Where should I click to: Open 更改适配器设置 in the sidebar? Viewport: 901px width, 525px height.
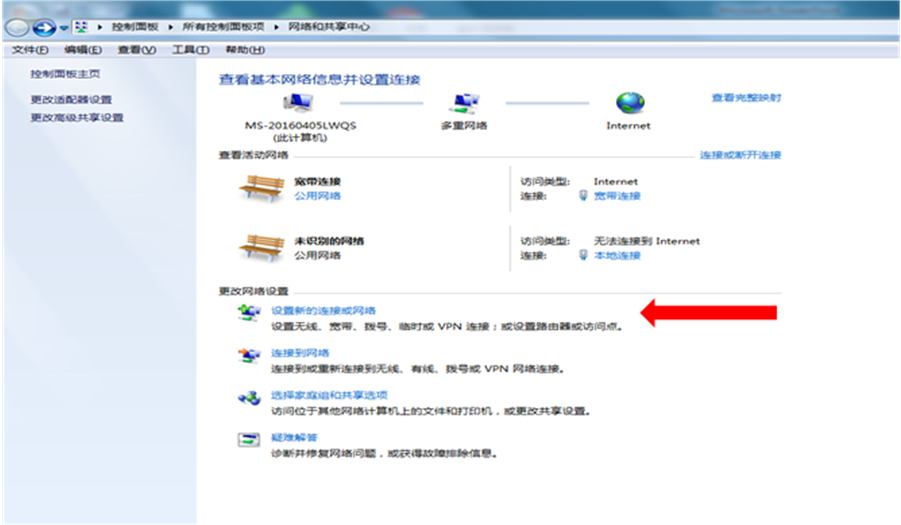(x=71, y=99)
